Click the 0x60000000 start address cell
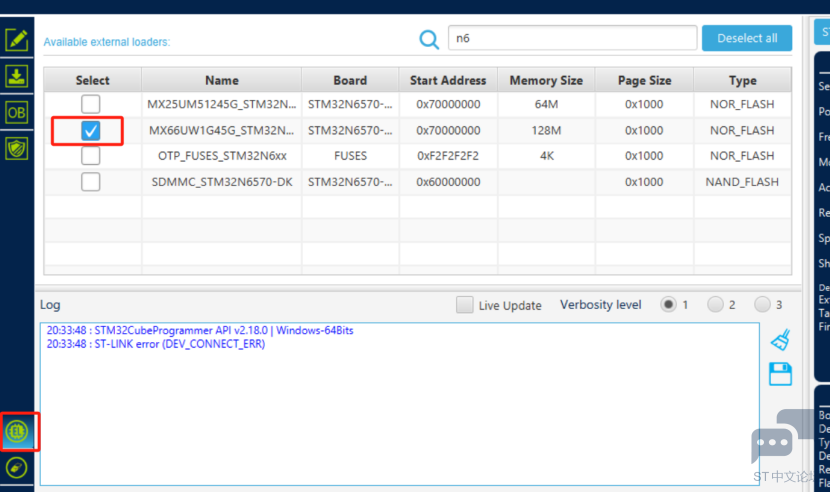 pyautogui.click(x=448, y=182)
